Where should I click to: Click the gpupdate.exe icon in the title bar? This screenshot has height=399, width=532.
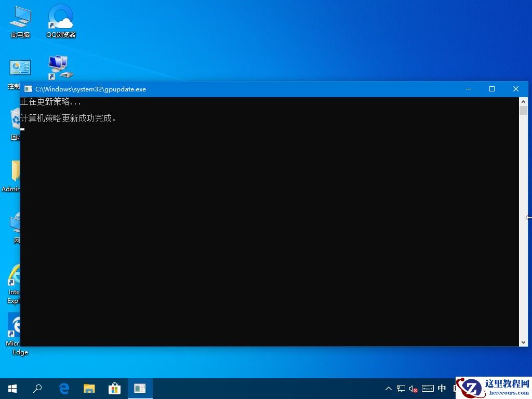tap(29, 89)
